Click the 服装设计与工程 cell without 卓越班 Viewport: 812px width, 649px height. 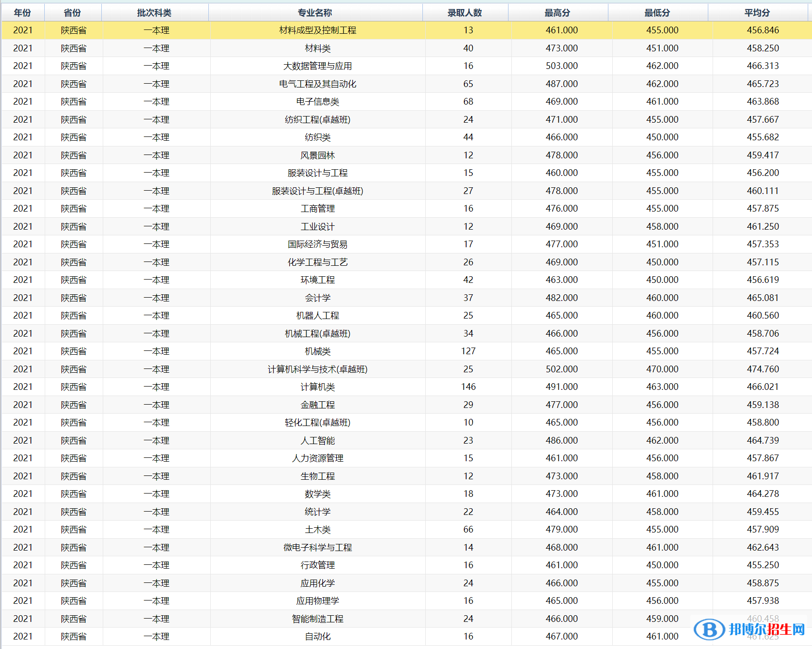[x=318, y=173]
